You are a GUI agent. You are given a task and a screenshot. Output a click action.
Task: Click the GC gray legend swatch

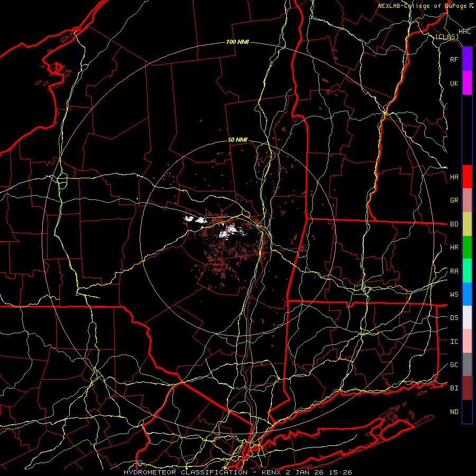point(467,364)
